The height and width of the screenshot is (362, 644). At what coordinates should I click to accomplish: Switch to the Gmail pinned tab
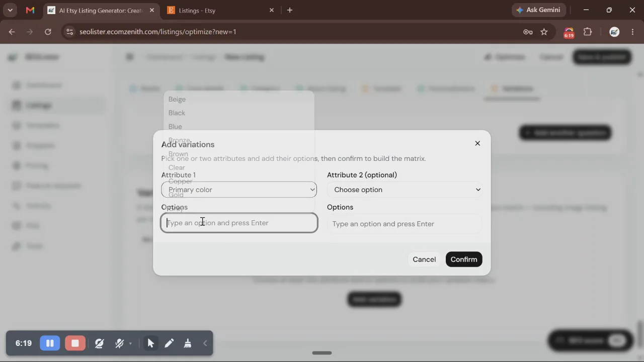click(x=30, y=10)
